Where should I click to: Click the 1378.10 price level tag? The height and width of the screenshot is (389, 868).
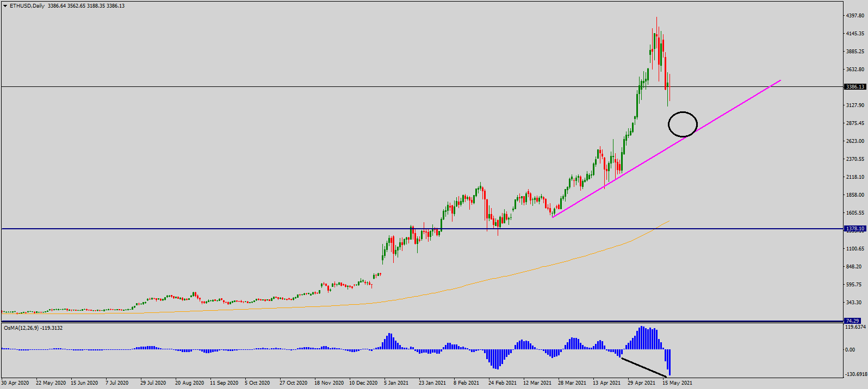tap(854, 229)
